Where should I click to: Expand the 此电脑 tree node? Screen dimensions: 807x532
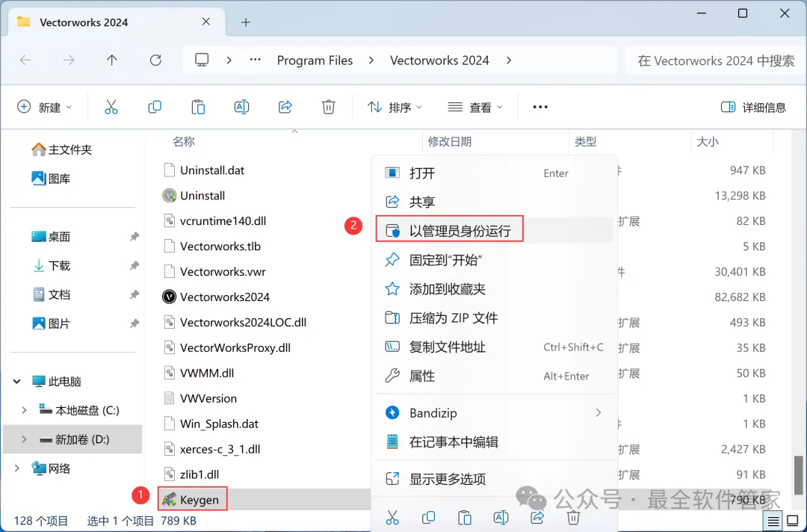tap(17, 381)
